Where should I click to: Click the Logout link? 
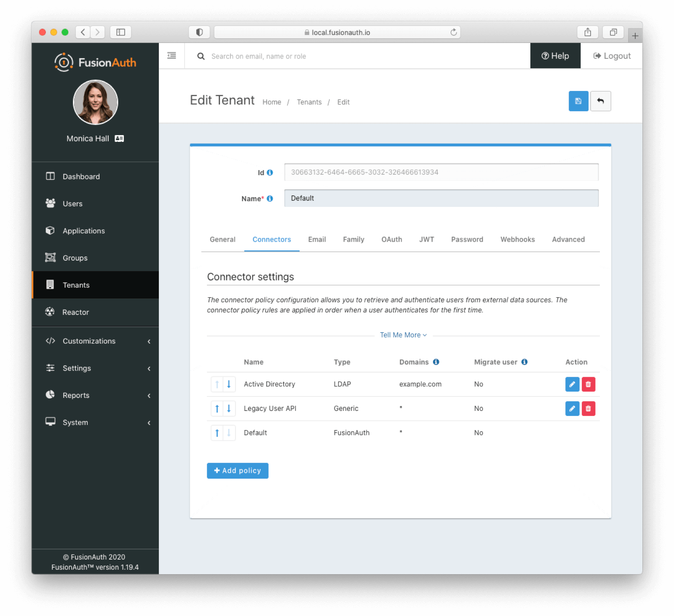[x=612, y=56]
